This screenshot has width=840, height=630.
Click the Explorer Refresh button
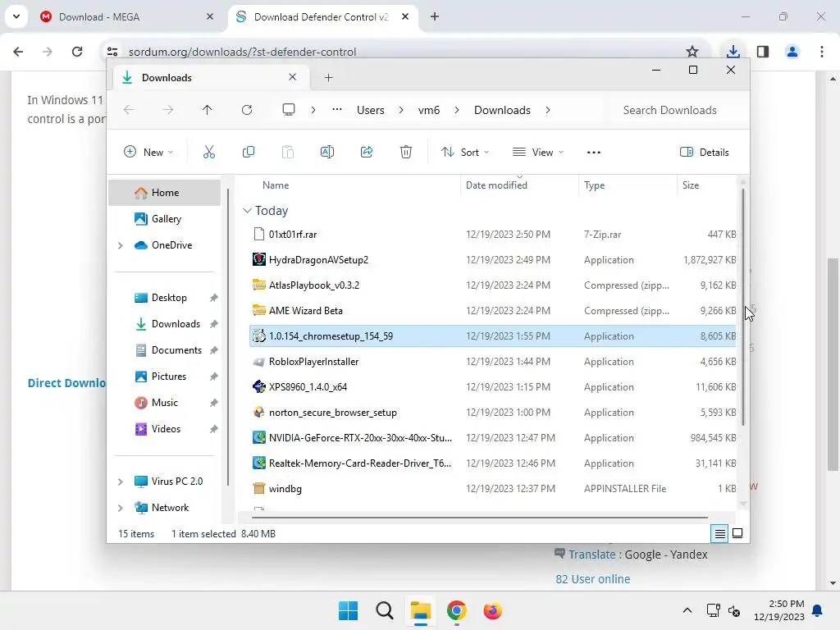coord(246,110)
